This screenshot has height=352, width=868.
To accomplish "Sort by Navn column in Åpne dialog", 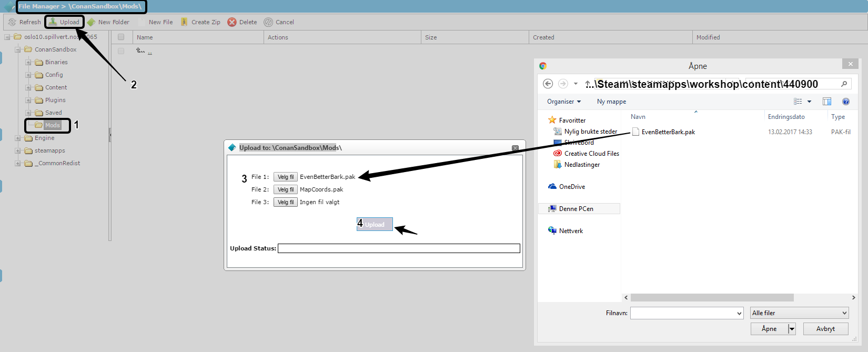I will tap(638, 117).
